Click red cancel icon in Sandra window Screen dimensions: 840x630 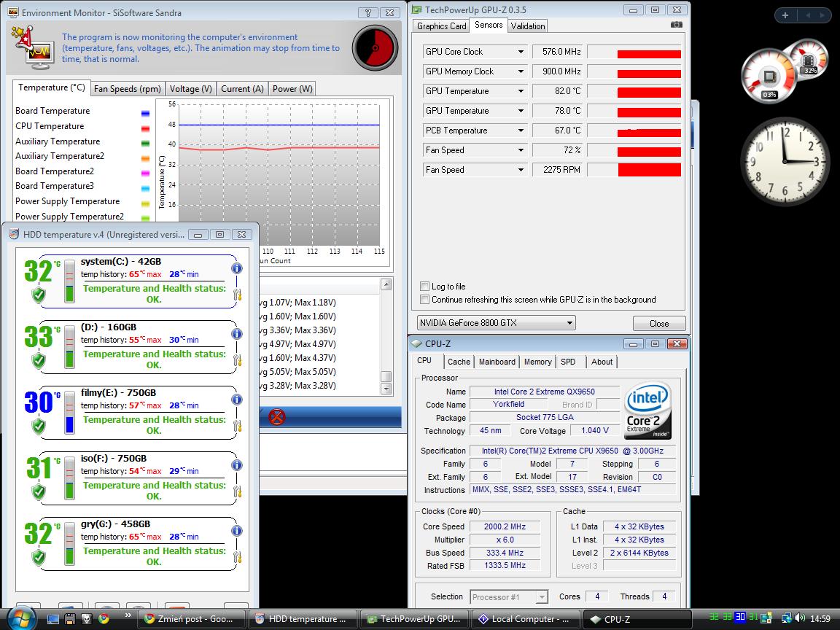point(276,417)
